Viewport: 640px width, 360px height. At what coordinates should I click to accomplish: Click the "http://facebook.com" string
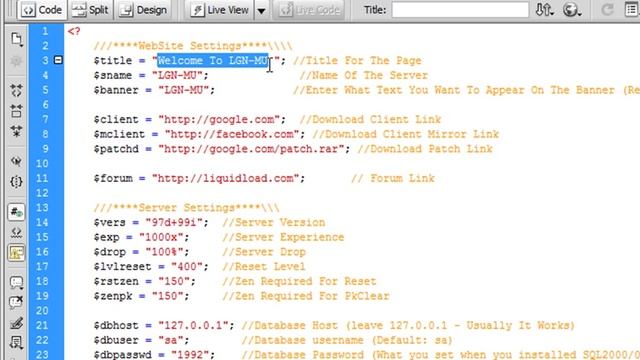tap(232, 134)
